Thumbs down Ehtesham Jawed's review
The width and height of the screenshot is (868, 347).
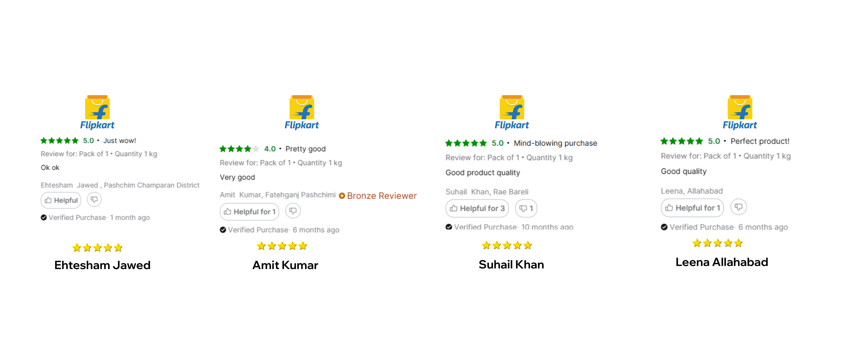point(94,199)
